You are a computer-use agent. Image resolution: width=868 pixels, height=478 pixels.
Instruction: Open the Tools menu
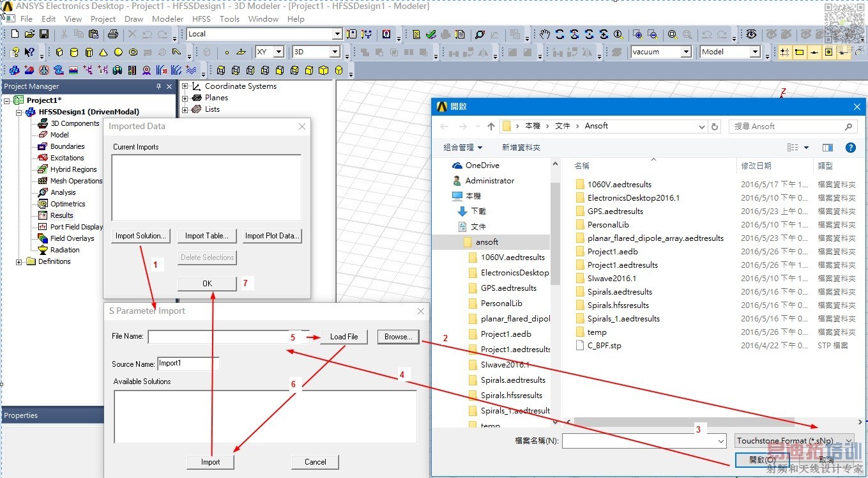click(229, 19)
